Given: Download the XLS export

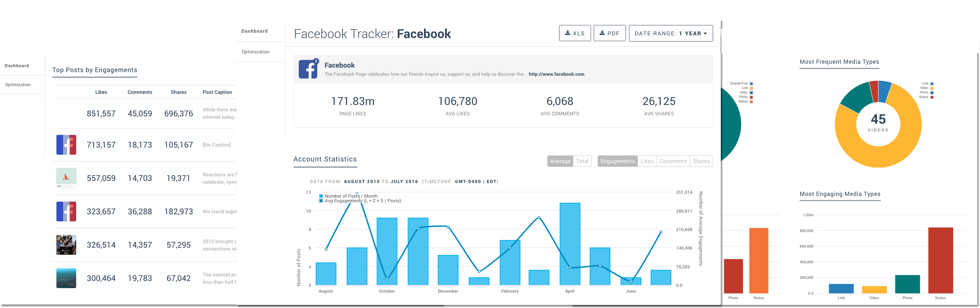Looking at the screenshot, I should pyautogui.click(x=574, y=33).
